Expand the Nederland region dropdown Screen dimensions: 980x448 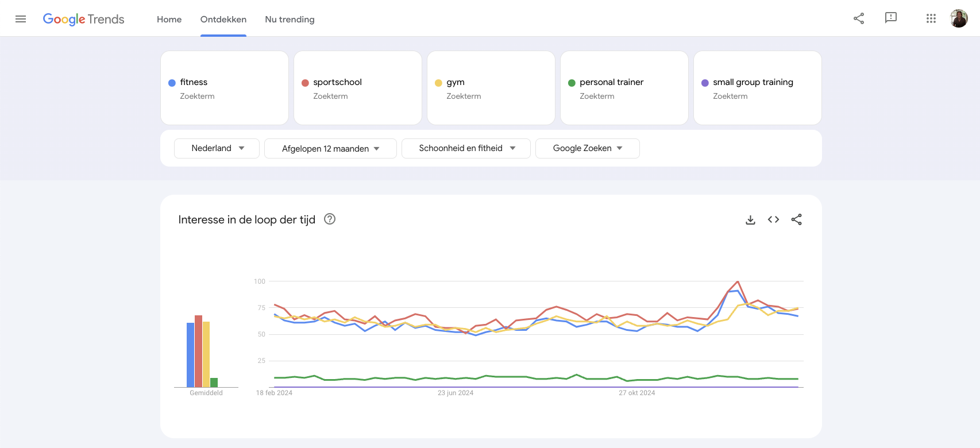point(217,148)
